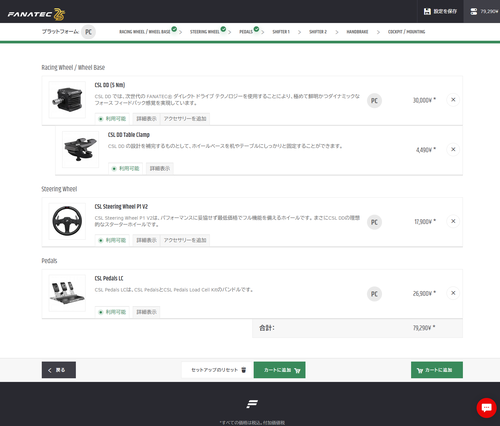Open CSL DD (5 Nm) product thumbnail
This screenshot has width=500, height=426.
pyautogui.click(x=67, y=100)
